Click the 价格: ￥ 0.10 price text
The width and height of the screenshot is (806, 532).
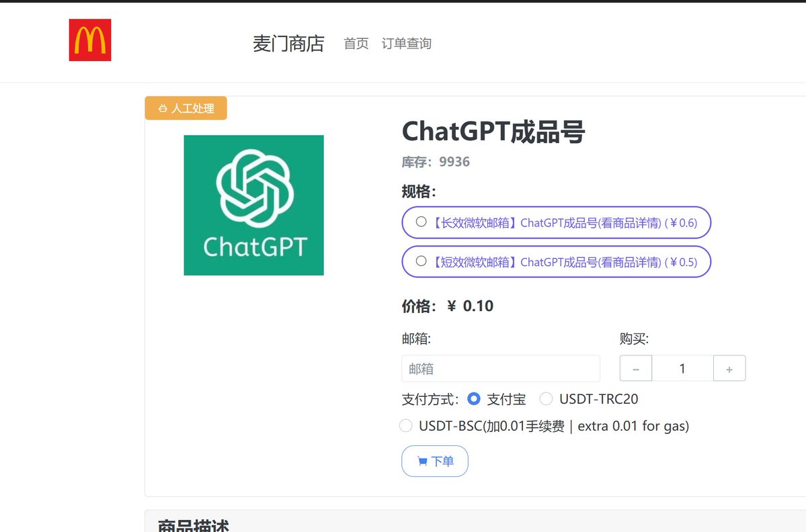click(448, 306)
